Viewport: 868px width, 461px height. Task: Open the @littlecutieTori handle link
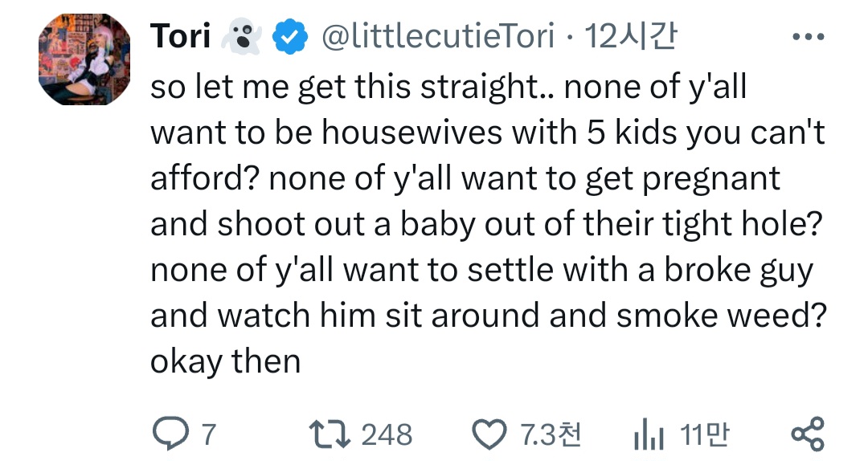click(438, 37)
